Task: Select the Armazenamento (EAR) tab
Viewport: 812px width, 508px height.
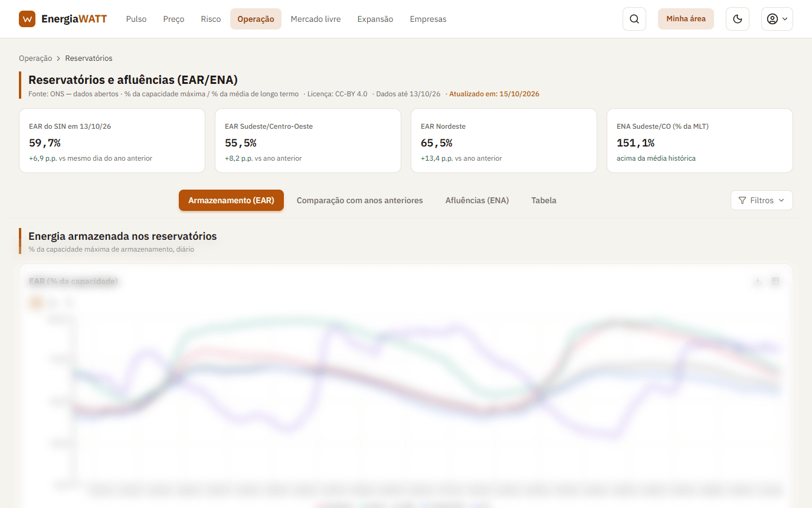Action: (x=231, y=200)
